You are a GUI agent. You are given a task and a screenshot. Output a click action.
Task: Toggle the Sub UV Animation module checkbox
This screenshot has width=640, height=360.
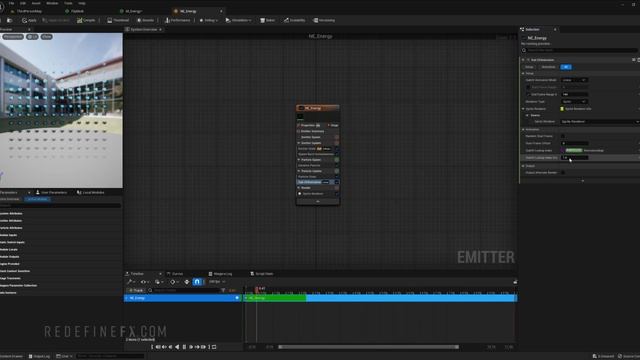point(337,182)
